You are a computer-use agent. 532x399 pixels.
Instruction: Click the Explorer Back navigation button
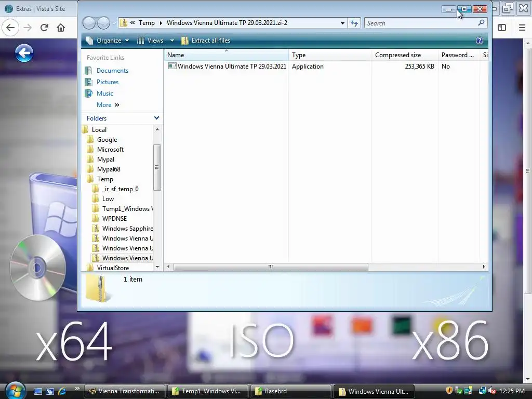pos(89,23)
